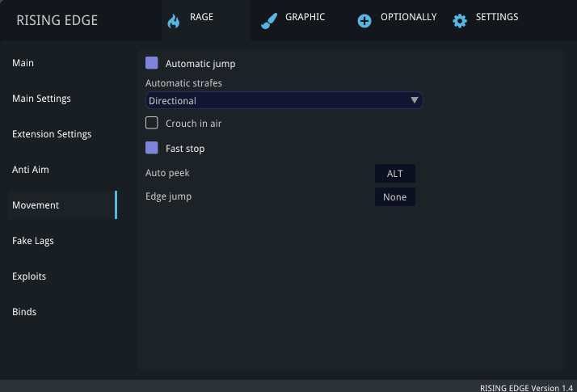This screenshot has width=577, height=392.
Task: Click the RISING EDGE title
Action: click(x=57, y=20)
